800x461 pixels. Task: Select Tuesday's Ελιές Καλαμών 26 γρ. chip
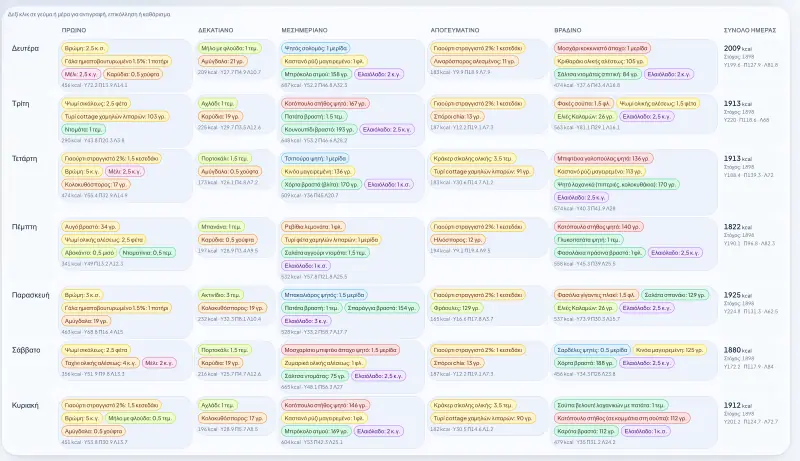585,116
